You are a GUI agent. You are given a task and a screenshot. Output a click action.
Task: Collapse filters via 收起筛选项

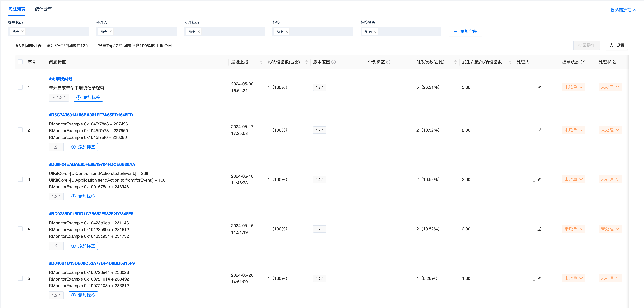click(623, 10)
